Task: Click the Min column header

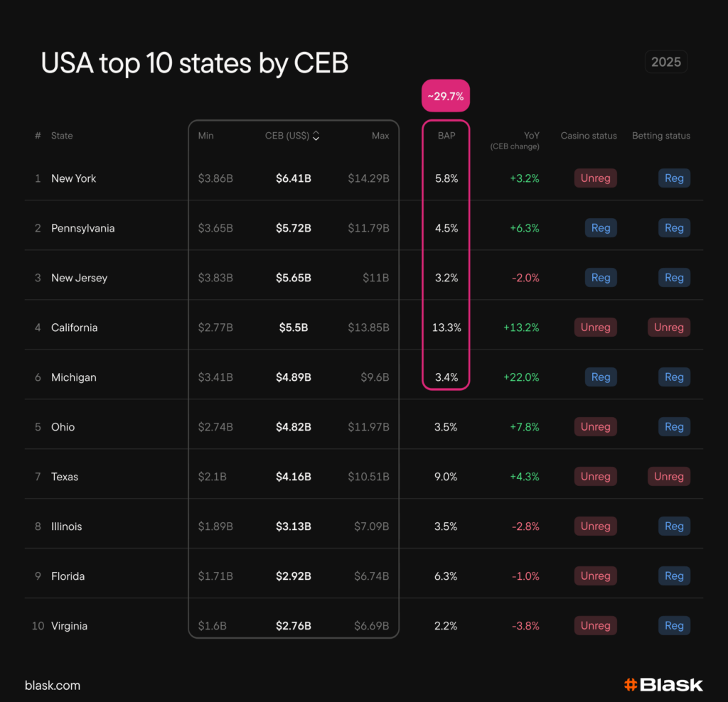Action: [206, 136]
